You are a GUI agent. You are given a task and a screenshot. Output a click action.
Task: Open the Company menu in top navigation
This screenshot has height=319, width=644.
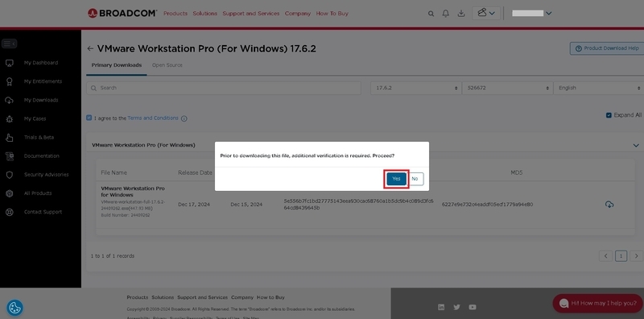[x=298, y=14]
